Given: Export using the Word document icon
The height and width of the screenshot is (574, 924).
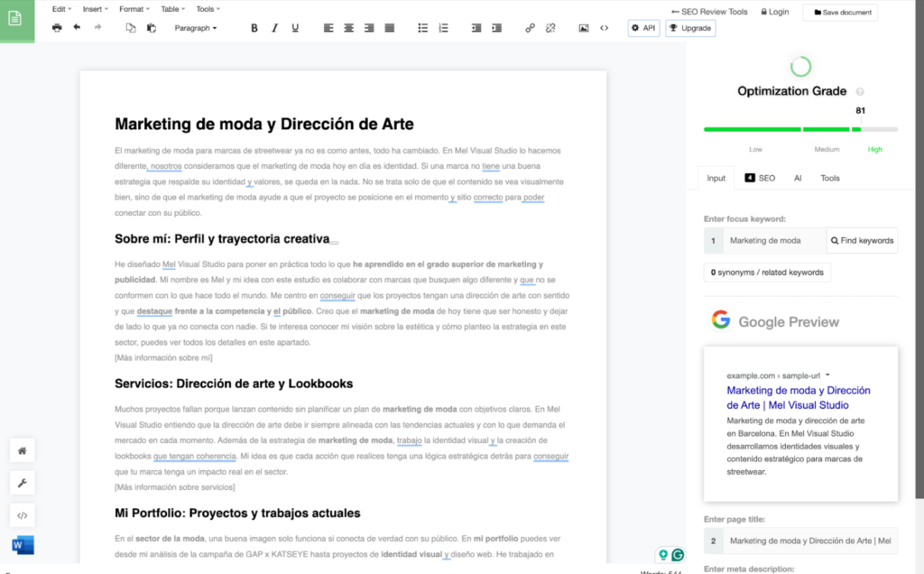Looking at the screenshot, I should click(x=22, y=545).
